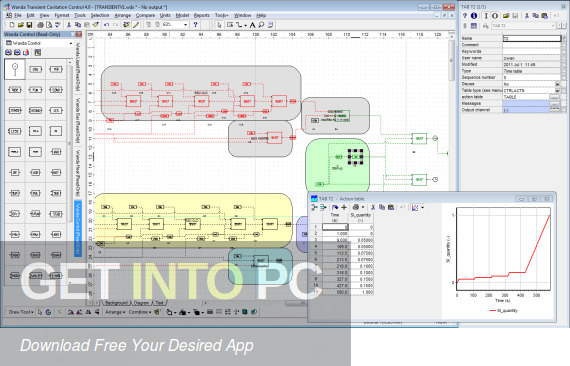Open the Table type CTRLACTN dropdown arrow
This screenshot has height=366, width=570.
point(557,91)
